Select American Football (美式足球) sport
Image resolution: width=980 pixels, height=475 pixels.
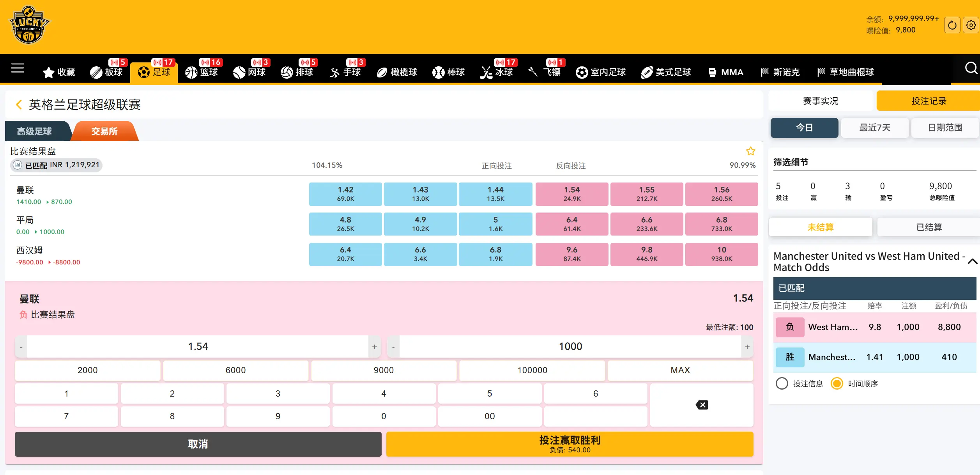pos(666,72)
